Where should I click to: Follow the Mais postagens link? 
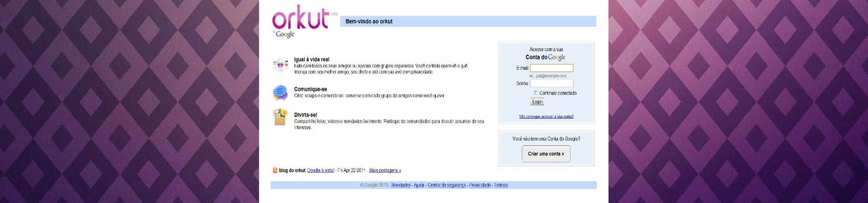385,171
